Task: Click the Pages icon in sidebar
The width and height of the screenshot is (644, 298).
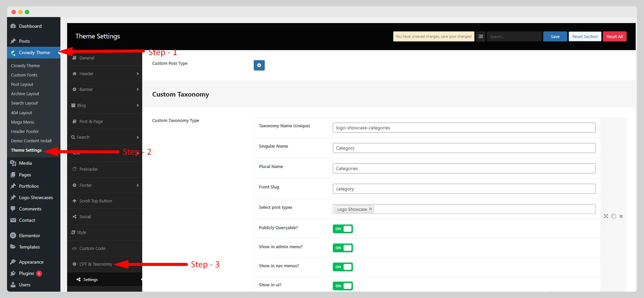Action: point(13,175)
